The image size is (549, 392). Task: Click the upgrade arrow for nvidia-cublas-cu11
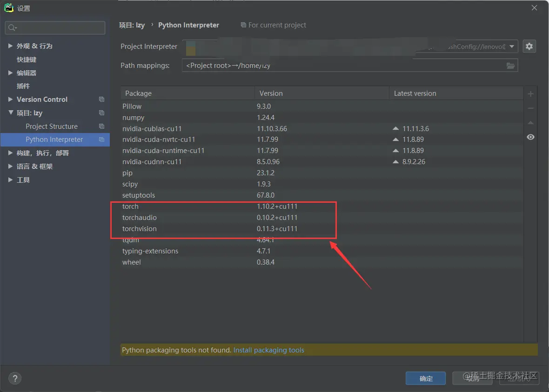coord(395,128)
